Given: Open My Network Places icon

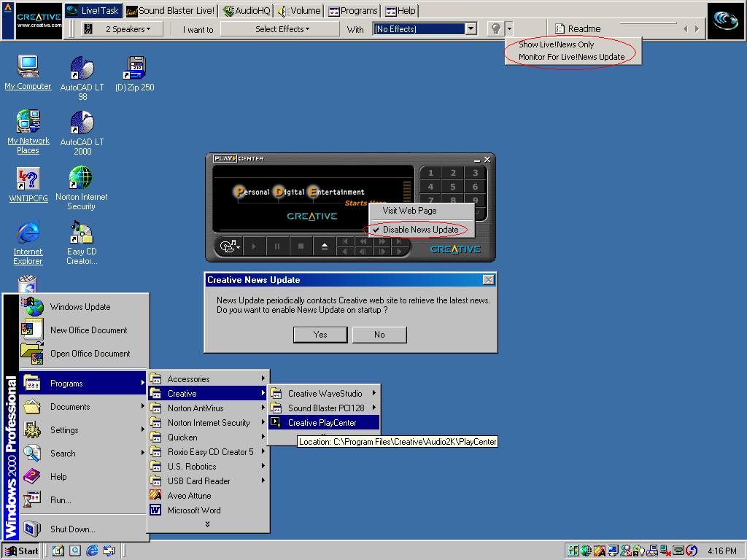Looking at the screenshot, I should tap(28, 131).
